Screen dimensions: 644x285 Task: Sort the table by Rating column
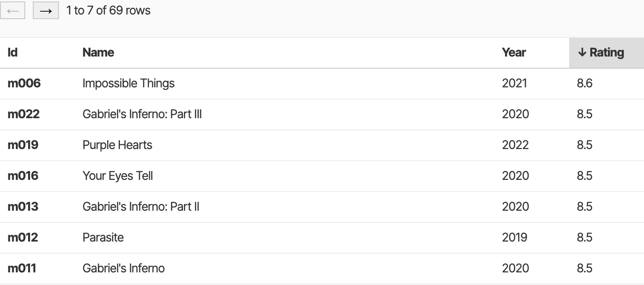pyautogui.click(x=601, y=52)
